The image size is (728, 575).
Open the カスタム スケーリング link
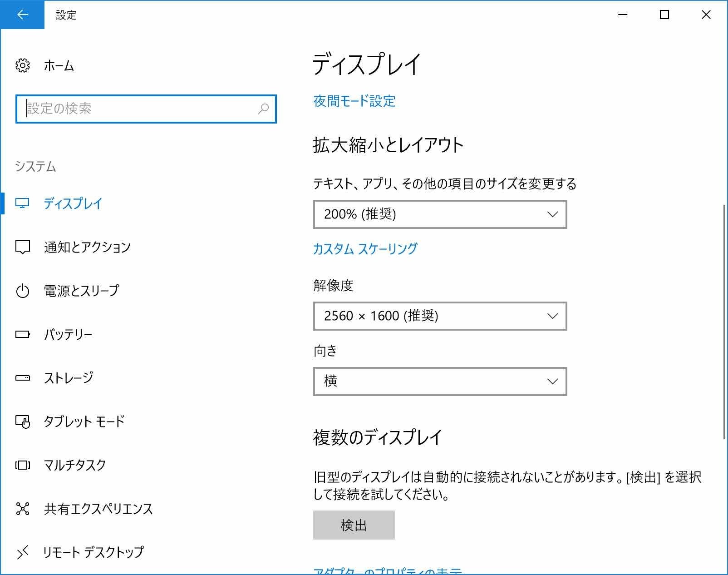coord(365,249)
